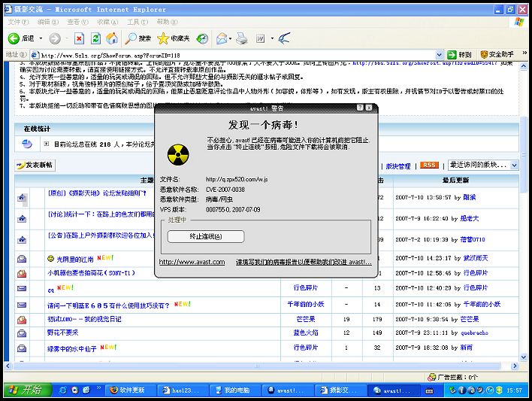Click the orange RSS button
This screenshot has height=401, width=532.
429,166
